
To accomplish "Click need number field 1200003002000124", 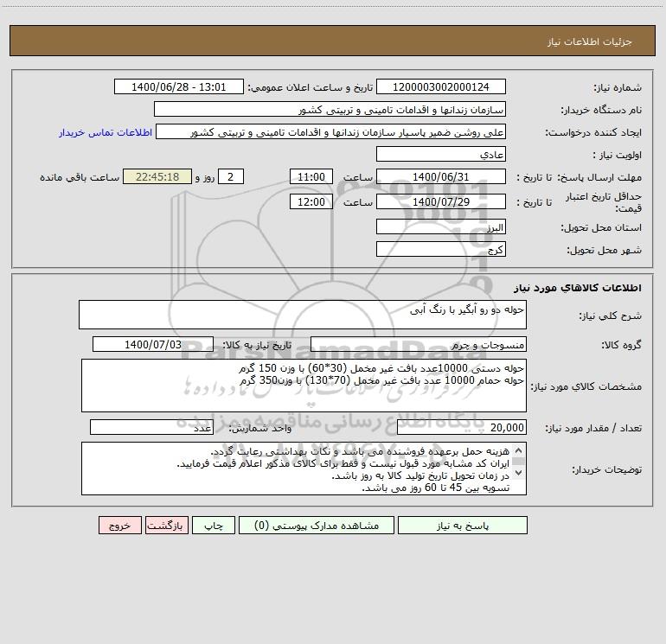I will click(441, 86).
